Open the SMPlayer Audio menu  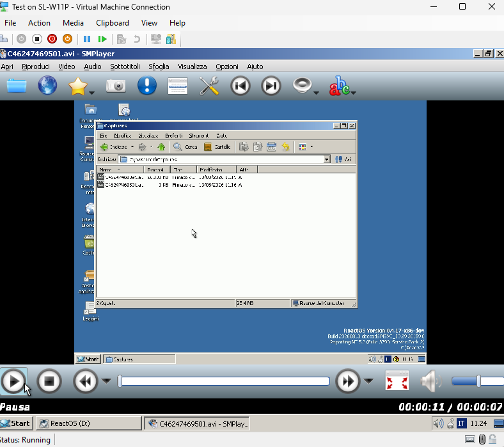click(93, 67)
